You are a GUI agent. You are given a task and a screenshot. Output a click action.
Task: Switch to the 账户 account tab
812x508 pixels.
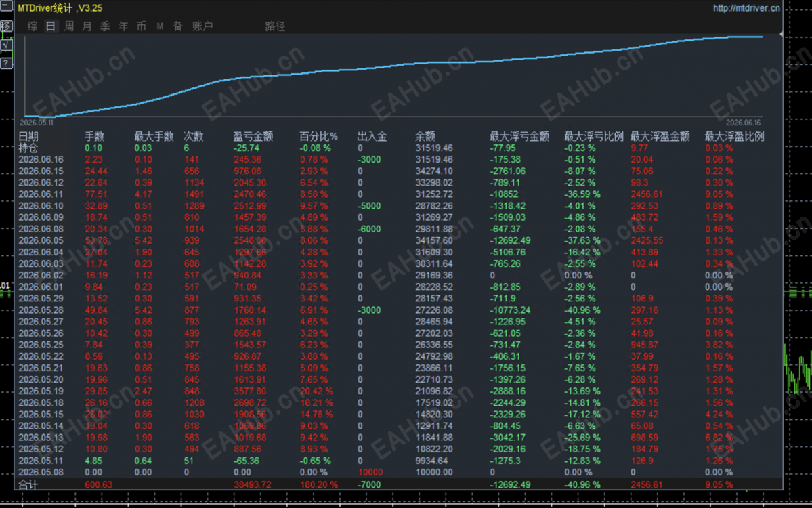202,26
